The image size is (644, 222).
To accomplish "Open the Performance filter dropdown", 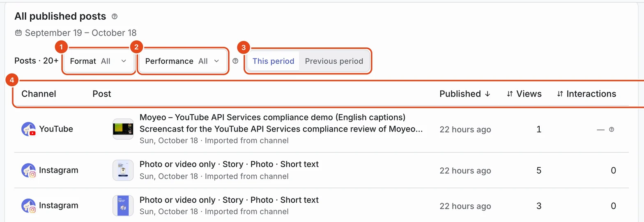I will (182, 61).
